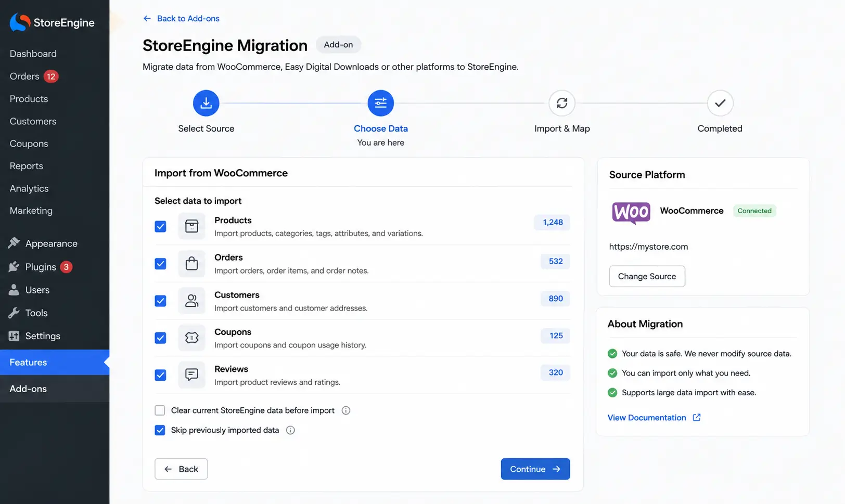Click the https://mystore.com URL text

(648, 247)
